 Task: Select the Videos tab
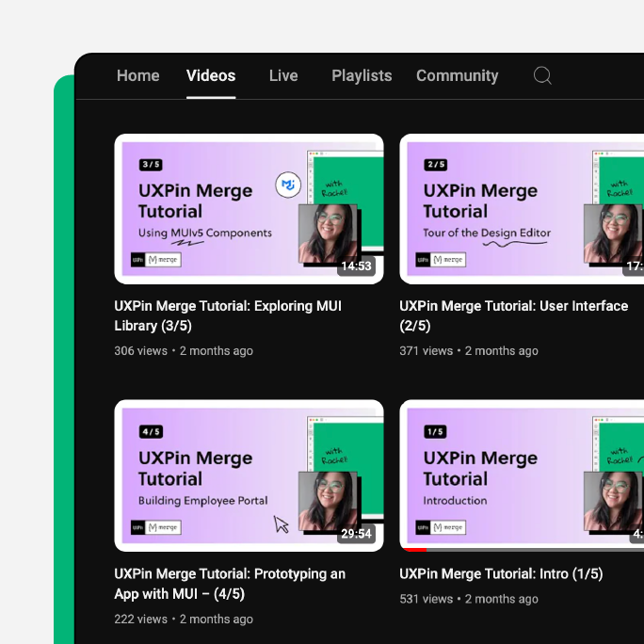[211, 75]
